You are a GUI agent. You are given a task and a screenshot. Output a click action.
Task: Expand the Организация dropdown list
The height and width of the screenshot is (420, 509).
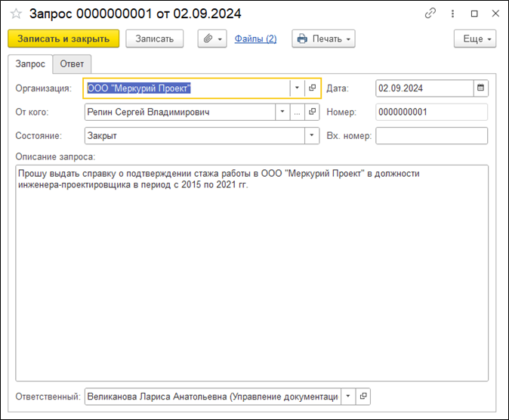[297, 88]
